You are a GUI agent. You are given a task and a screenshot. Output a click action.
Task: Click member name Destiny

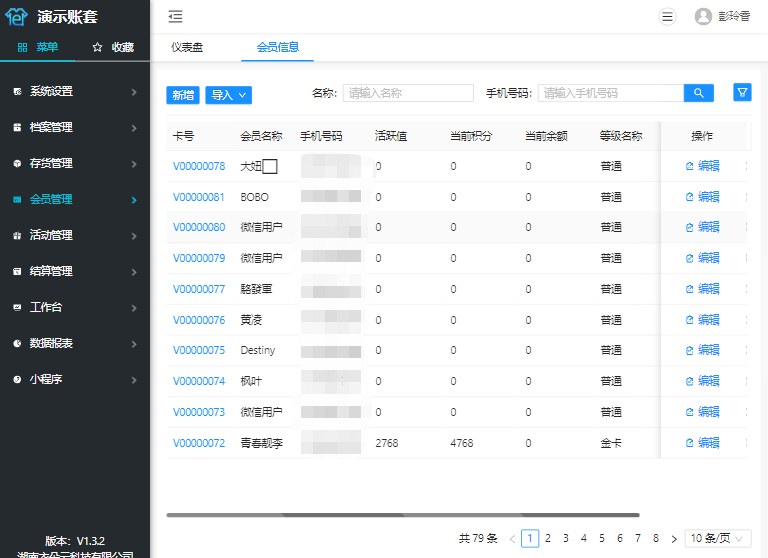[258, 350]
